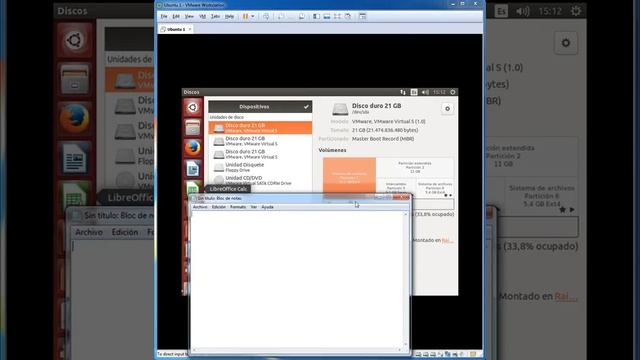Close the Ubuntu 1 tab

(x=190, y=29)
